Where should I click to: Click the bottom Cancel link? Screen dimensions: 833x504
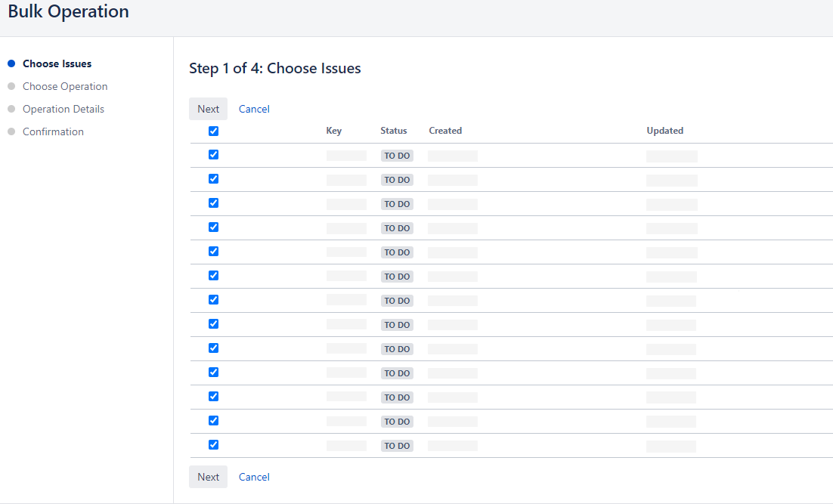click(x=254, y=476)
